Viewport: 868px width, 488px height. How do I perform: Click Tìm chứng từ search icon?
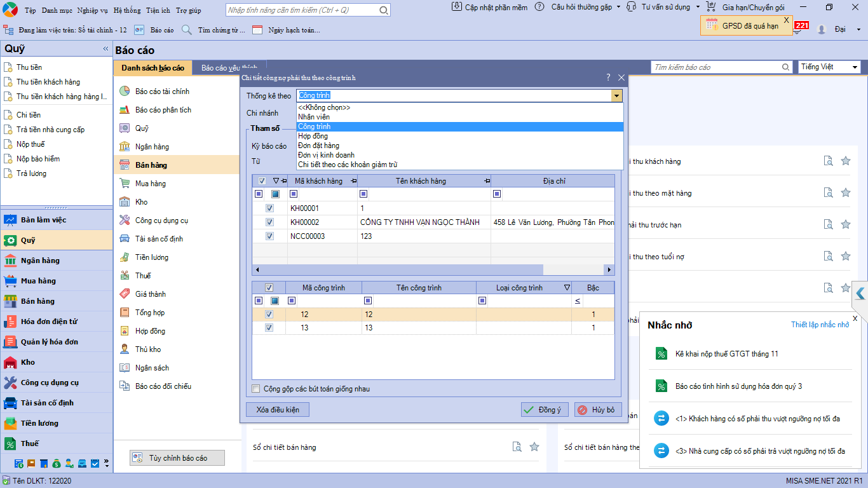click(x=186, y=30)
